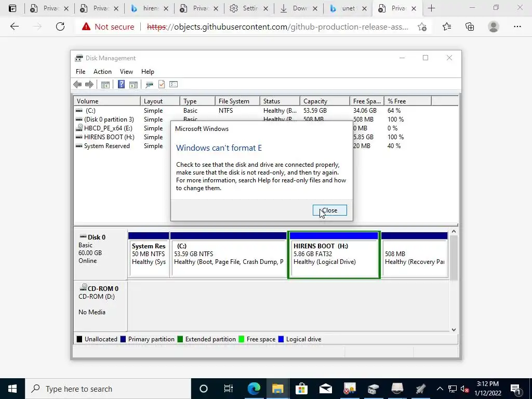Sort by the Layout column header

pos(160,101)
